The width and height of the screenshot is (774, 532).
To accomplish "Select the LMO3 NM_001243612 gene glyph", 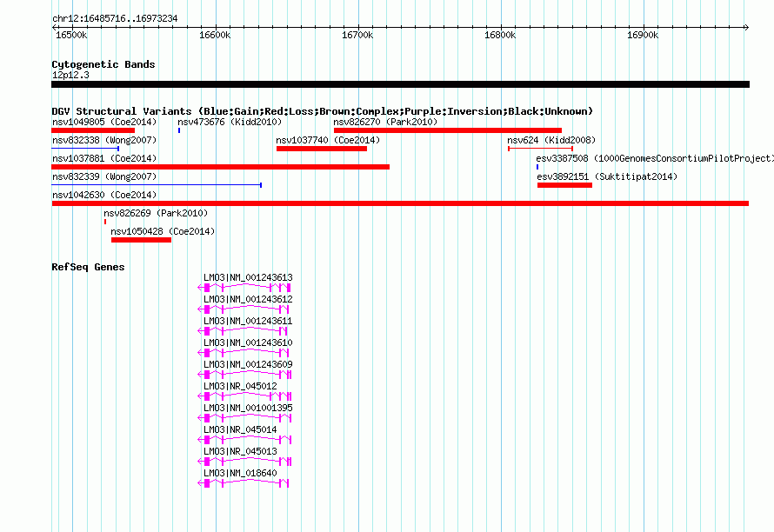I will pyautogui.click(x=243, y=309).
